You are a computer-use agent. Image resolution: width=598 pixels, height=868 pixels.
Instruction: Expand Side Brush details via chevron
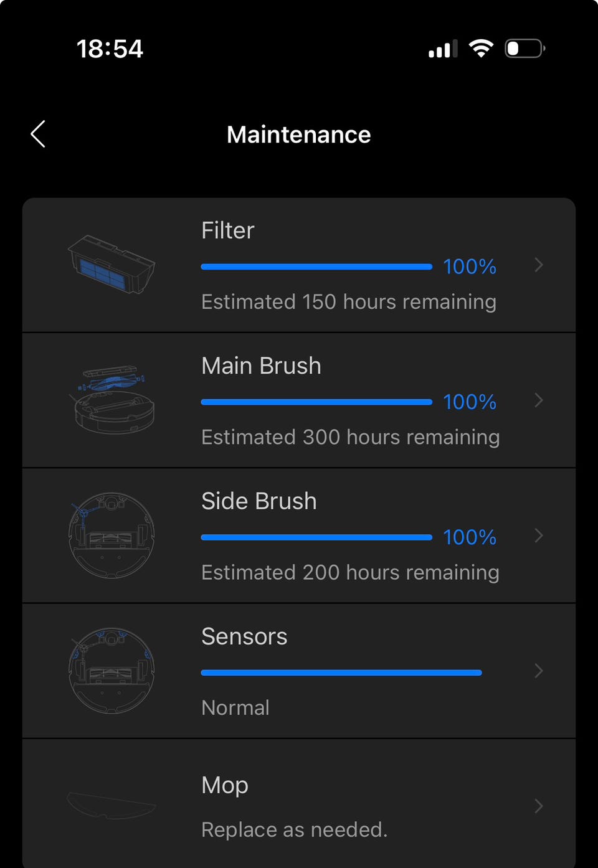539,535
